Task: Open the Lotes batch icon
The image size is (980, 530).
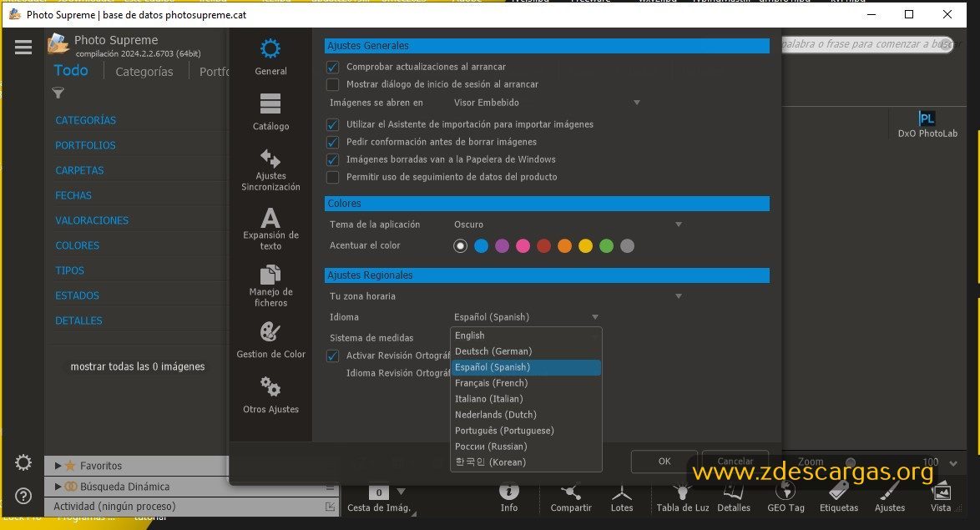Action: click(x=622, y=498)
